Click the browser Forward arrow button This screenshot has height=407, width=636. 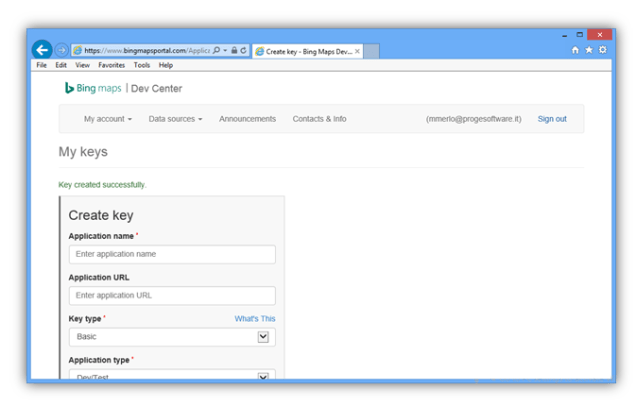point(61,50)
